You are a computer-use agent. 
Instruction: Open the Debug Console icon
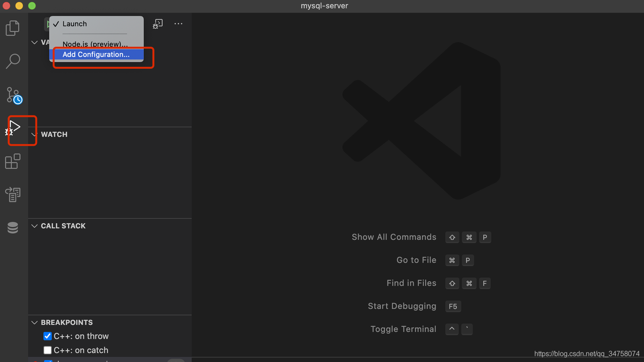tap(158, 24)
